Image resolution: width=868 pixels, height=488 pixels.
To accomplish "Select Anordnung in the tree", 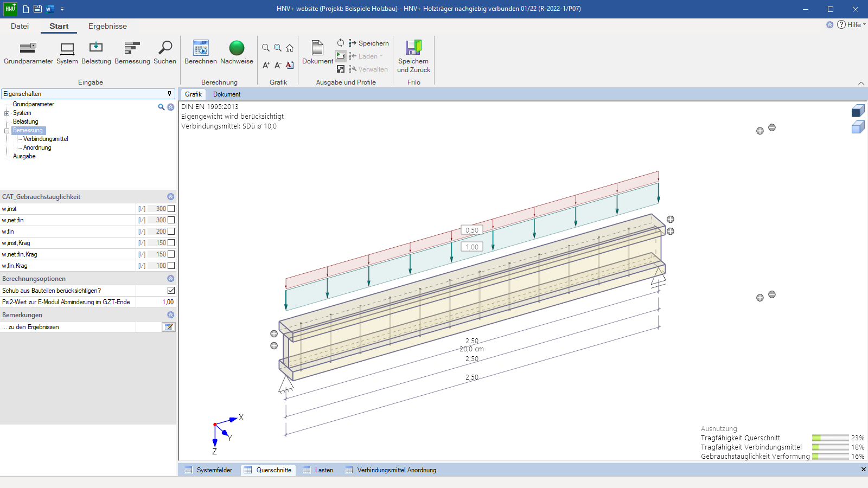I will [x=37, y=147].
